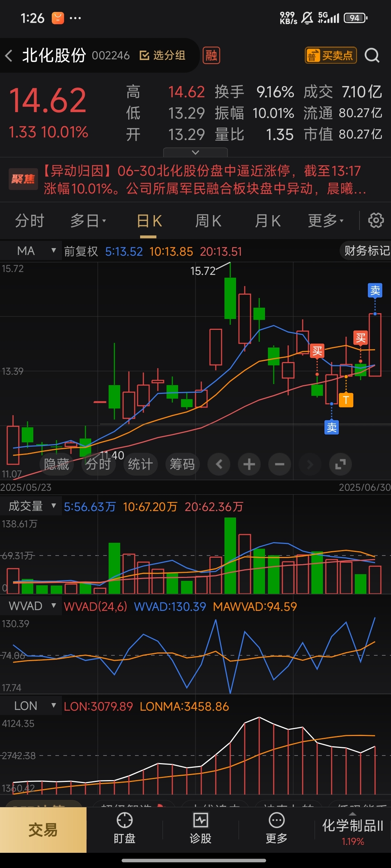Open the 买卖点 buy-sell points button

point(331,56)
